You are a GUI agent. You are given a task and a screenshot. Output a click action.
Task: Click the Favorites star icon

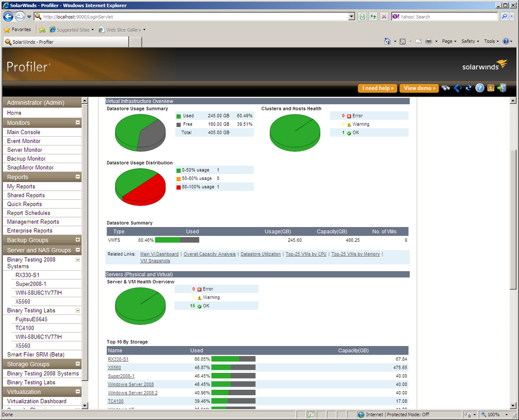click(x=7, y=29)
